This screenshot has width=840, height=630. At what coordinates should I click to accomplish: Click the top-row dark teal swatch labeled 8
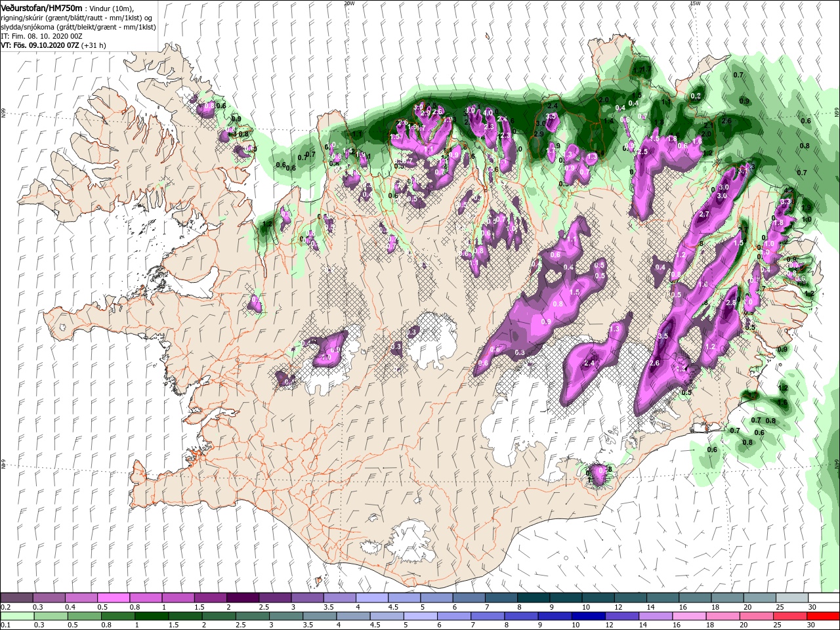coord(533,598)
